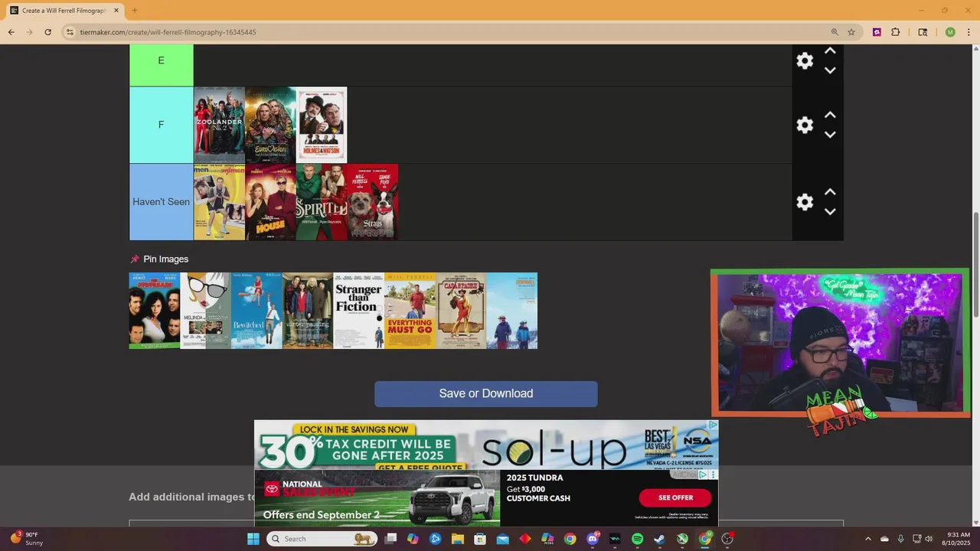Reload the Tiermaker page
Viewport: 980px width, 551px height.
48,32
